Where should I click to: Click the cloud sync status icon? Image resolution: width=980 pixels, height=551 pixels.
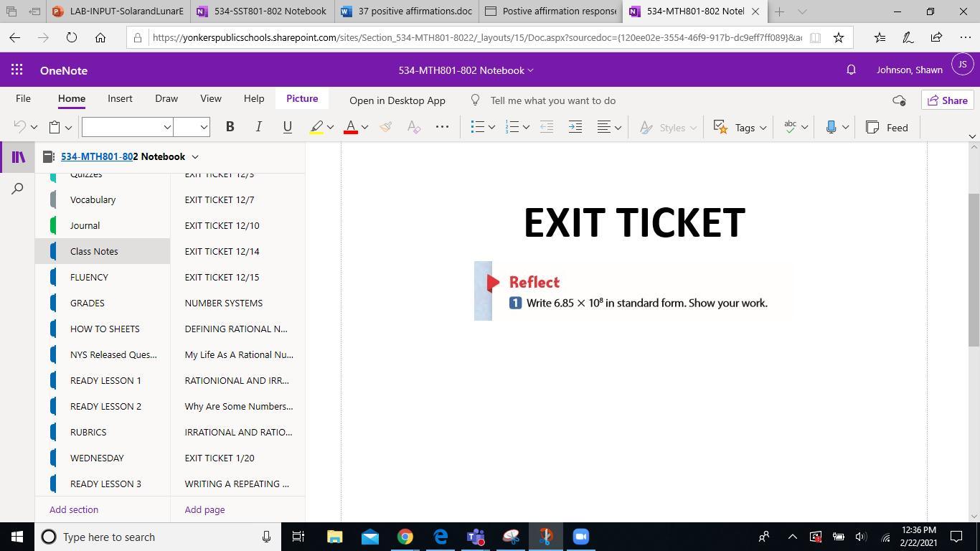click(x=899, y=100)
